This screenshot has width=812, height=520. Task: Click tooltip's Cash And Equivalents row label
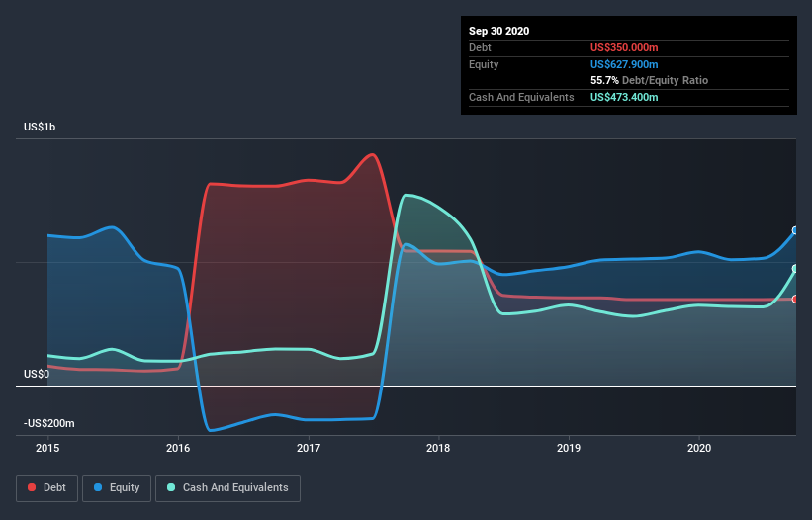(521, 97)
